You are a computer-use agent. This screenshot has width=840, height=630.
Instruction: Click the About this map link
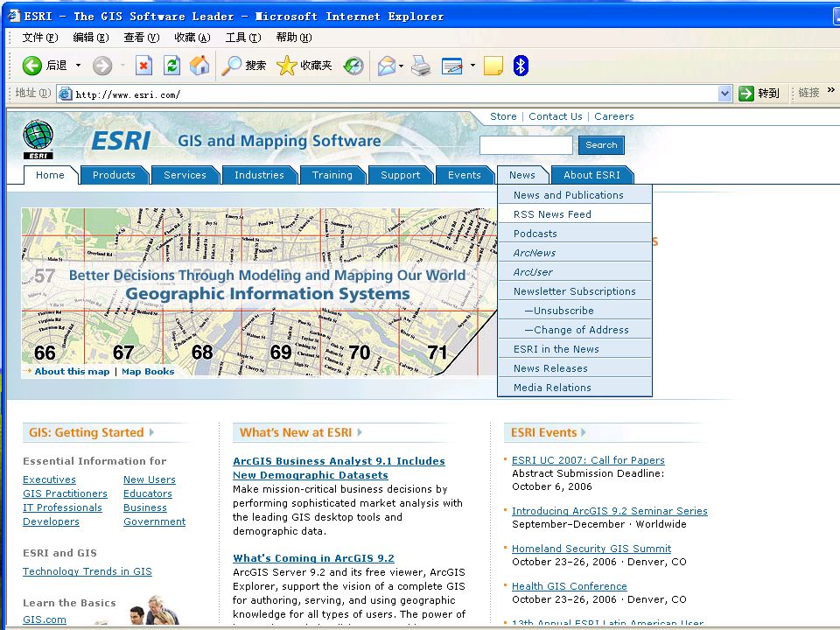[72, 371]
